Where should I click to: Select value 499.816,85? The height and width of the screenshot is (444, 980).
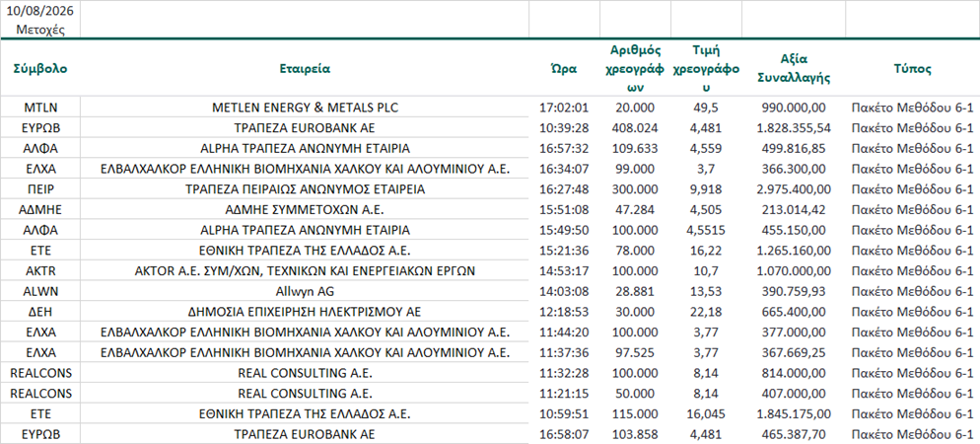(x=794, y=149)
